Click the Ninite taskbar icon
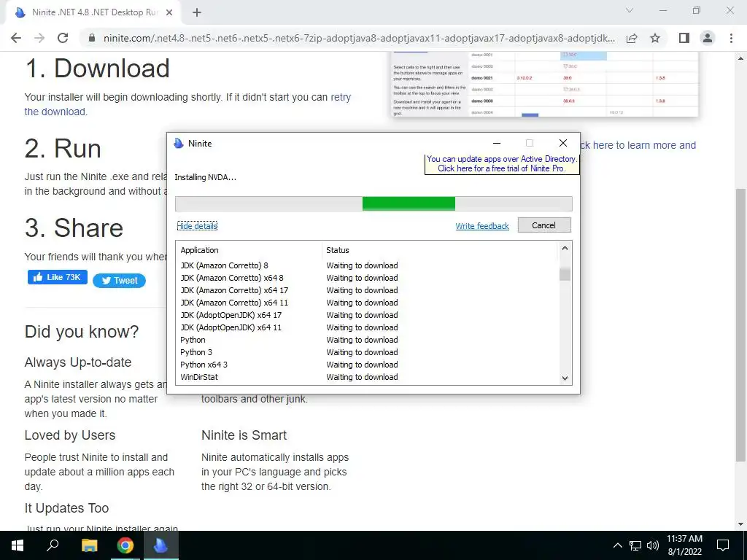Image resolution: width=747 pixels, height=560 pixels. click(160, 545)
